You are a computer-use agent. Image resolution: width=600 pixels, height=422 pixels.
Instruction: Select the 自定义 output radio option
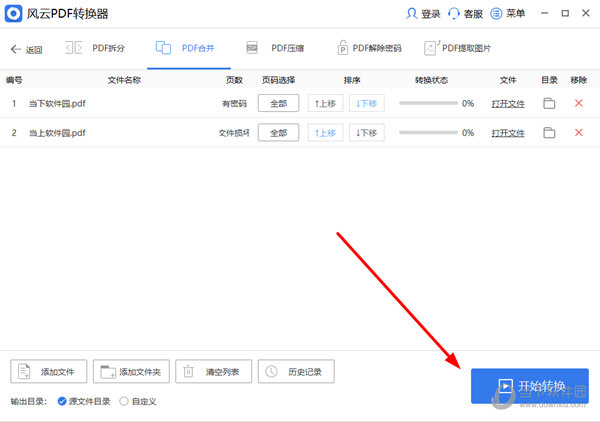tap(124, 401)
